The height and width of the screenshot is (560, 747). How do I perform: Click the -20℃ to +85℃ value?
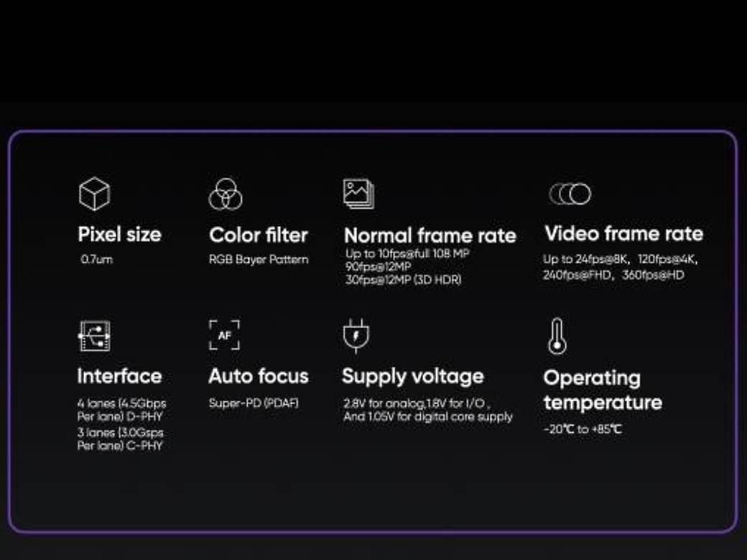tap(583, 429)
